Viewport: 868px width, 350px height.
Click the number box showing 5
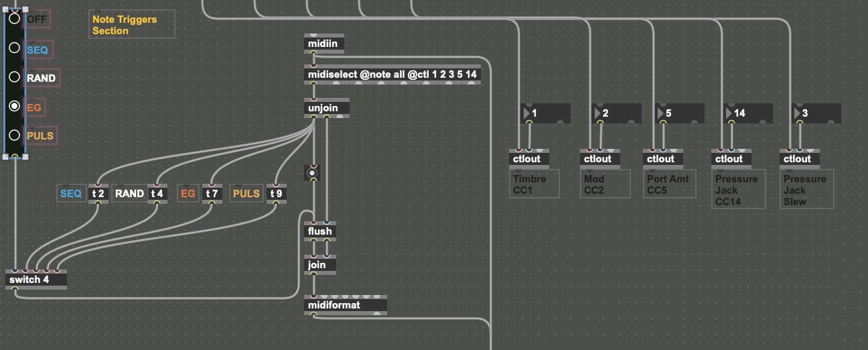click(x=680, y=113)
